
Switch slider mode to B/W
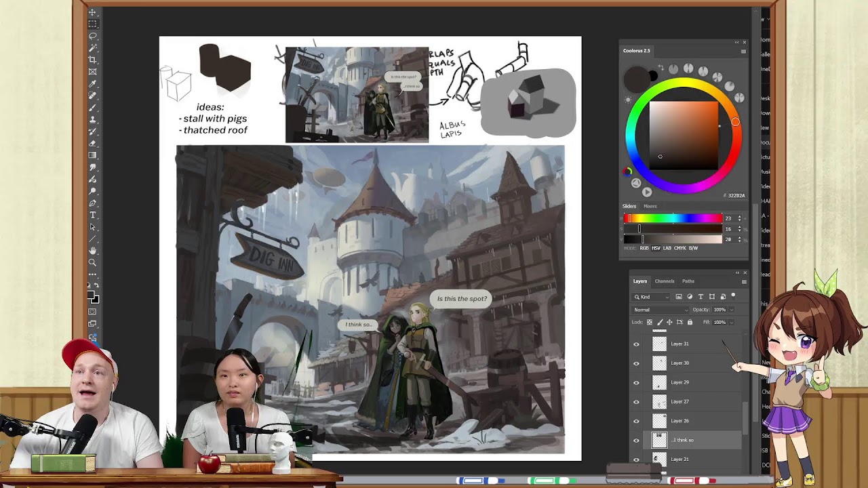pyautogui.click(x=693, y=248)
